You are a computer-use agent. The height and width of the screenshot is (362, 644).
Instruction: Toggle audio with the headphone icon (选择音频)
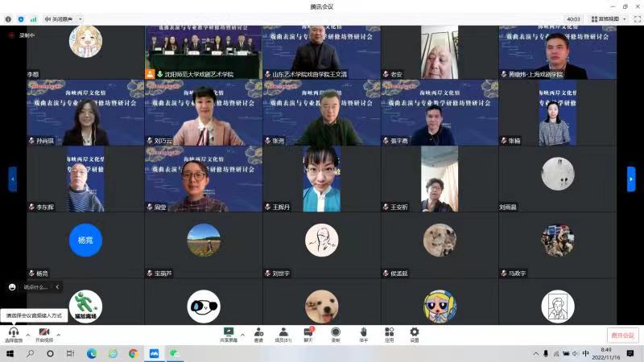13,333
